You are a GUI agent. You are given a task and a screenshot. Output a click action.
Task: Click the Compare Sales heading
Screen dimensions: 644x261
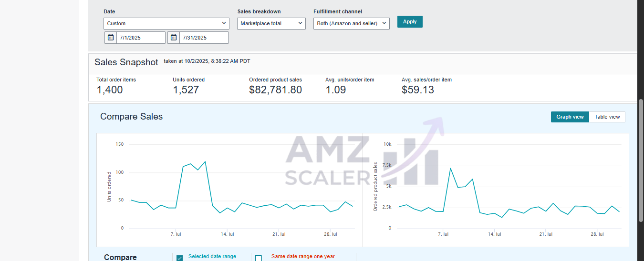point(132,117)
